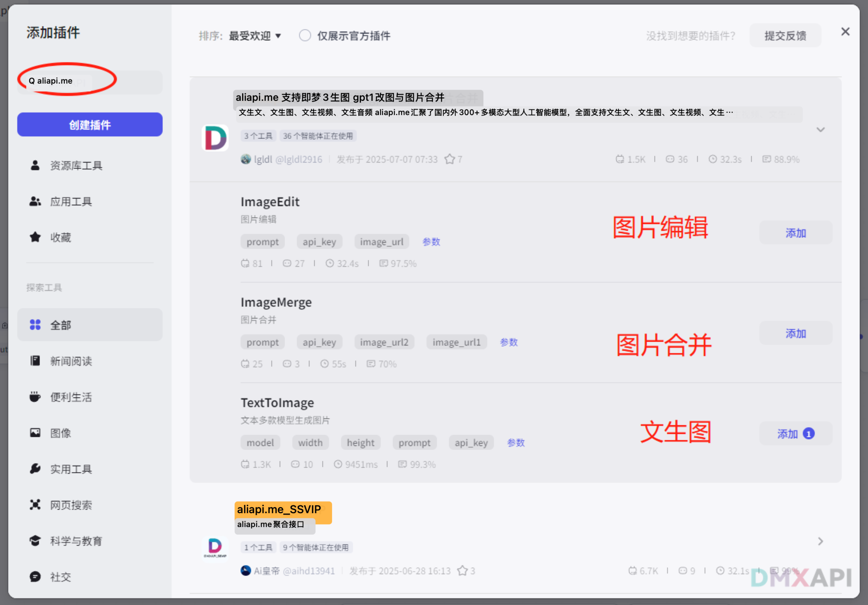Click the 1.5K call count icon
The height and width of the screenshot is (605, 868).
620,159
